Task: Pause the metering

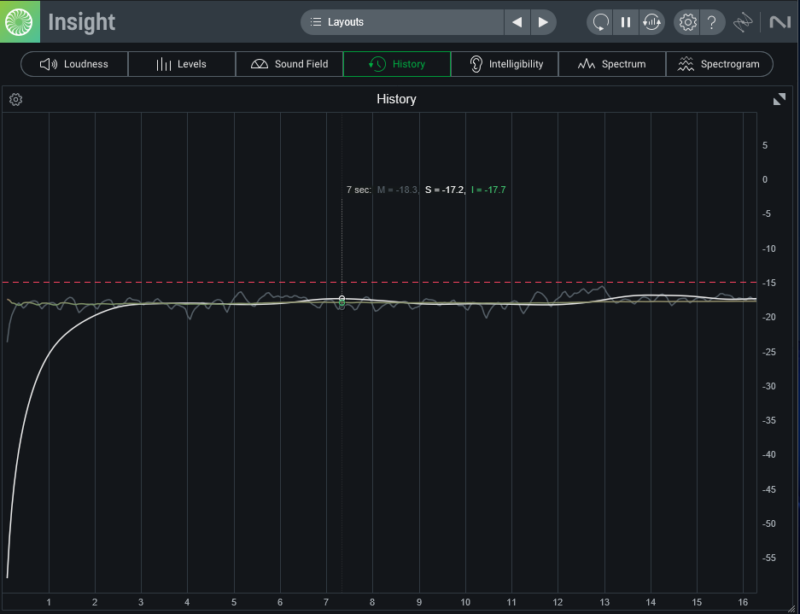Action: 626,22
